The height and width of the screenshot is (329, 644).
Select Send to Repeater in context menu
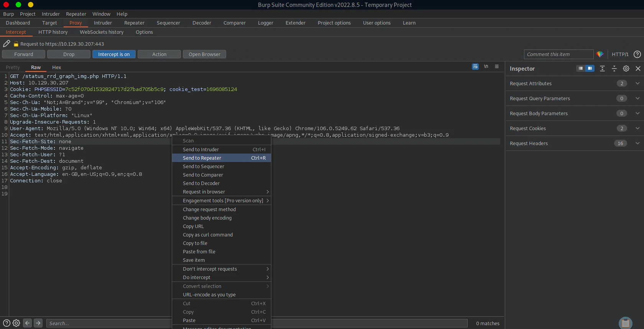click(202, 158)
